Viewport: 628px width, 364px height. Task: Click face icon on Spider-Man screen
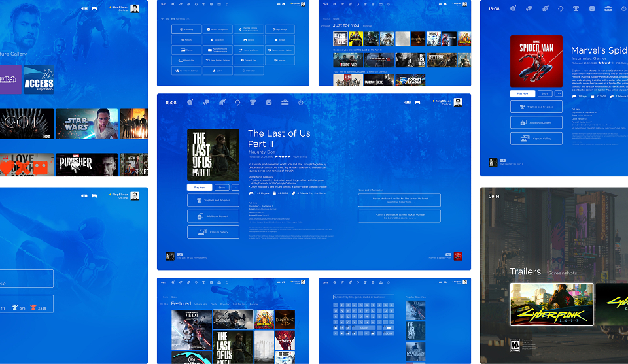coord(592,8)
